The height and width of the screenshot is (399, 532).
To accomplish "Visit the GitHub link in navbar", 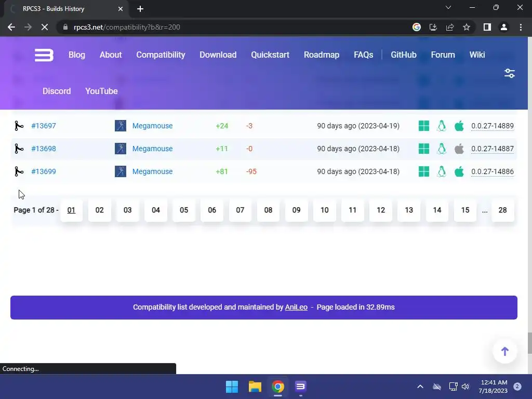I will 403,55.
